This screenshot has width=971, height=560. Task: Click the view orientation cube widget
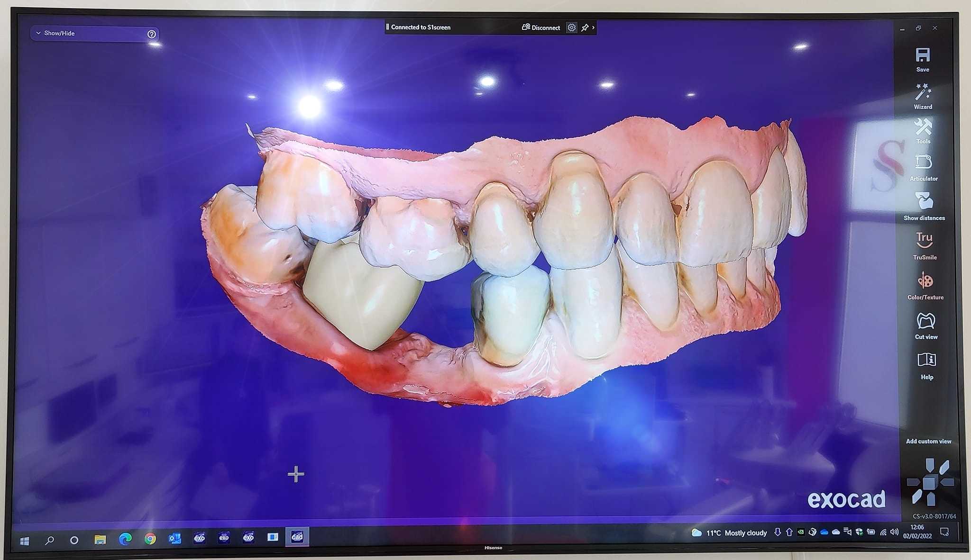[930, 482]
